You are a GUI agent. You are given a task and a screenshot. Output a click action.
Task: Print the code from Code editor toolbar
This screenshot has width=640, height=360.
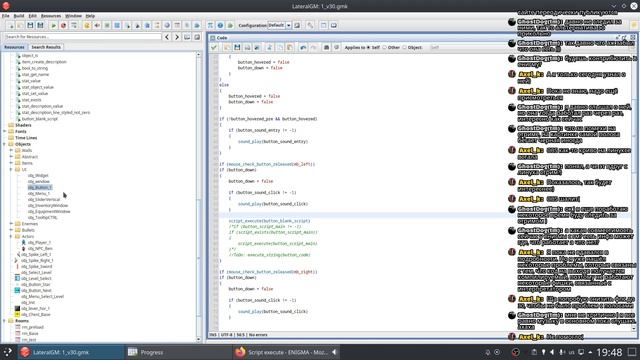click(247, 48)
